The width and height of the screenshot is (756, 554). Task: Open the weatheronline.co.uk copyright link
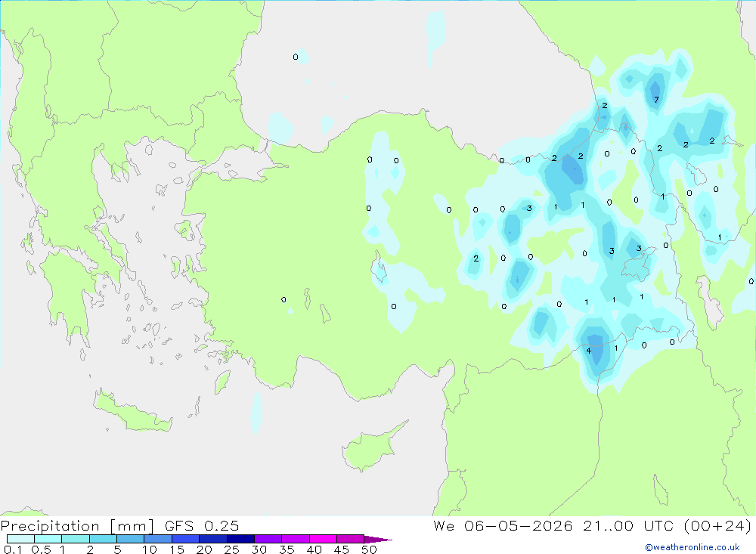(x=692, y=547)
